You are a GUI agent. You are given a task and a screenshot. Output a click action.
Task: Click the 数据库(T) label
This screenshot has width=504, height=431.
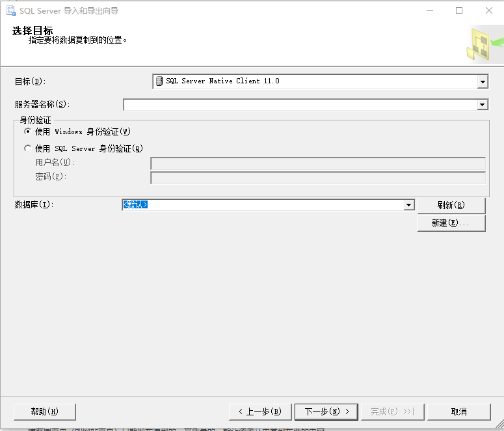34,204
